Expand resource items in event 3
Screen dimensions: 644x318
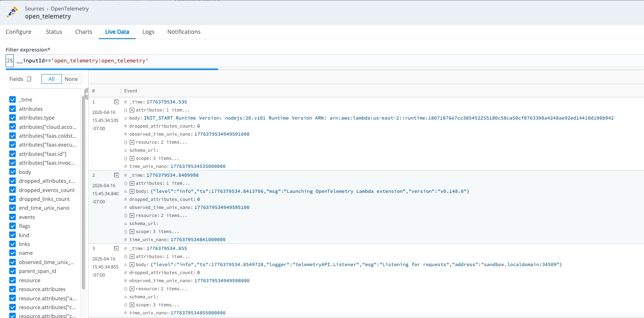click(132, 289)
